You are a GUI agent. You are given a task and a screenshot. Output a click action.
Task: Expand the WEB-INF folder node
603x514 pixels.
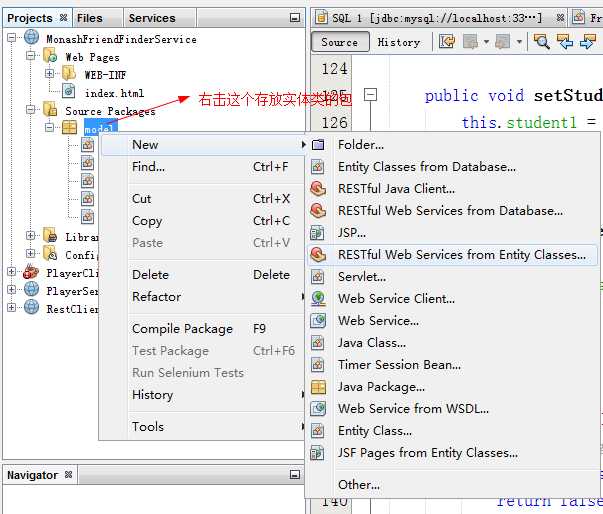pos(49,73)
